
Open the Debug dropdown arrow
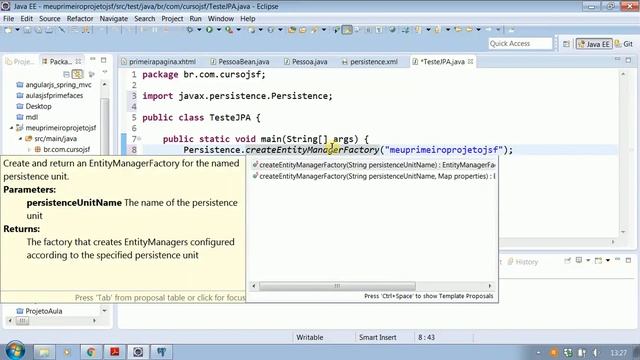[x=199, y=30]
